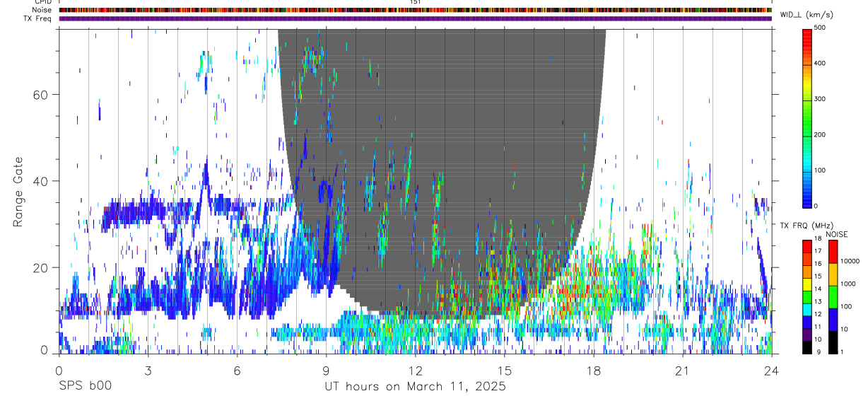The image size is (868, 401).
Task: Click the '10000' label on the NOISE legend
Action: [x=850, y=261]
